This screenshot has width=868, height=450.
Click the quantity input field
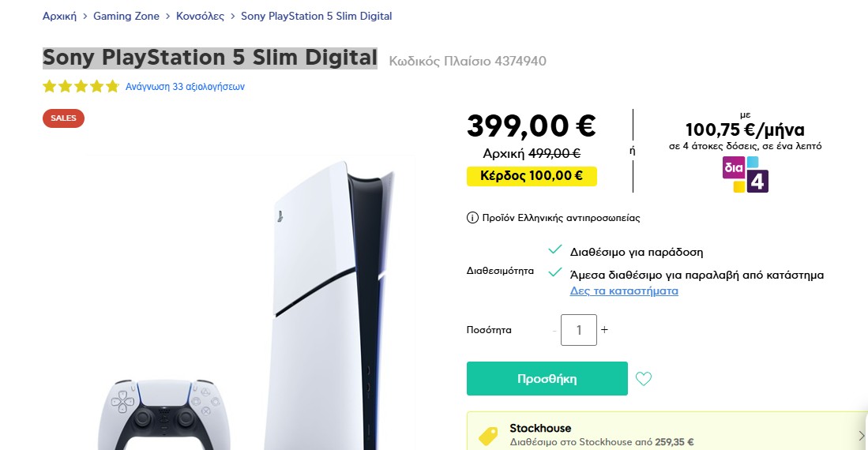[579, 330]
